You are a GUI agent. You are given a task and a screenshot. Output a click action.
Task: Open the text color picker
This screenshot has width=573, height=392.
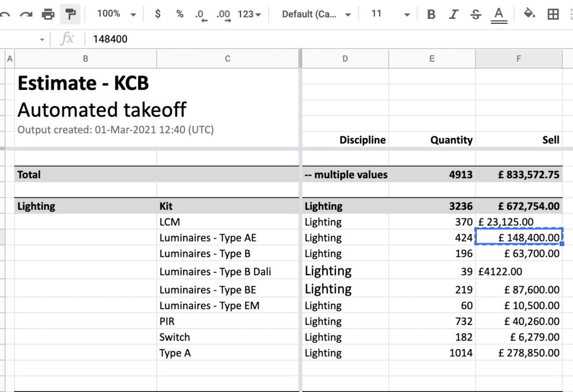[499, 15]
